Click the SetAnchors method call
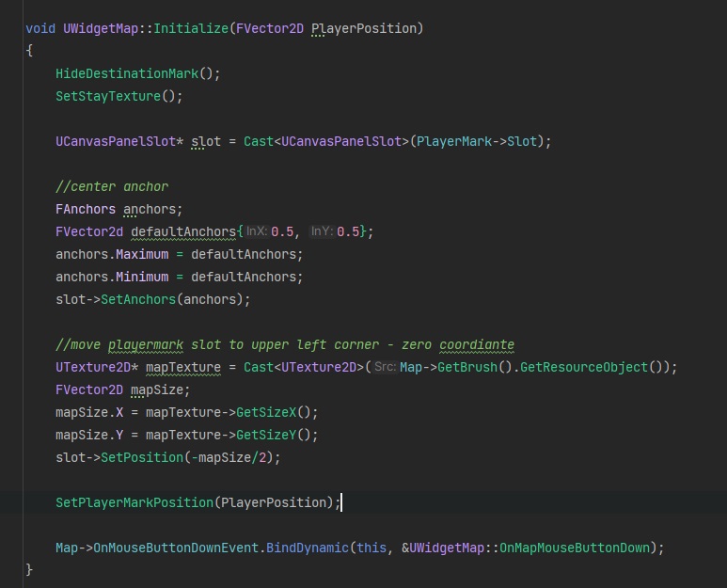Image resolution: width=727 pixels, height=588 pixels. pos(138,299)
